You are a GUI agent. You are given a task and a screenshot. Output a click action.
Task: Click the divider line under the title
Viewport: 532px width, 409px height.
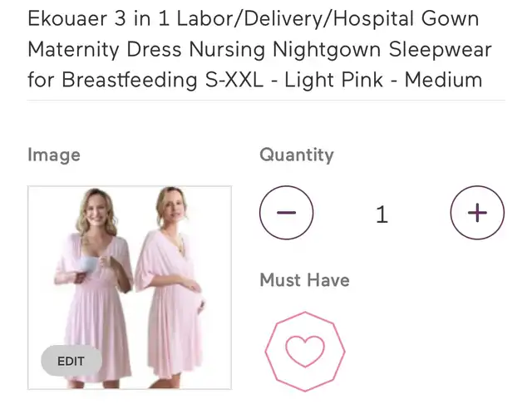266,101
